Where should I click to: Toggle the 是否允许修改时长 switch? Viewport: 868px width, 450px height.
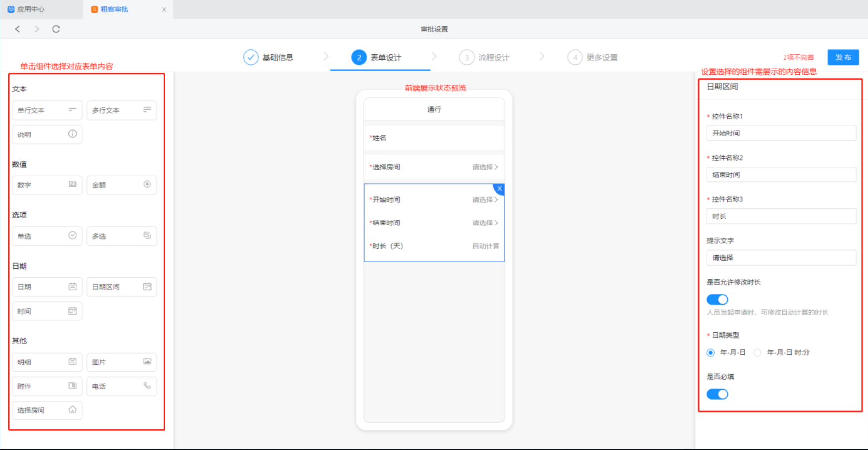[x=717, y=300]
